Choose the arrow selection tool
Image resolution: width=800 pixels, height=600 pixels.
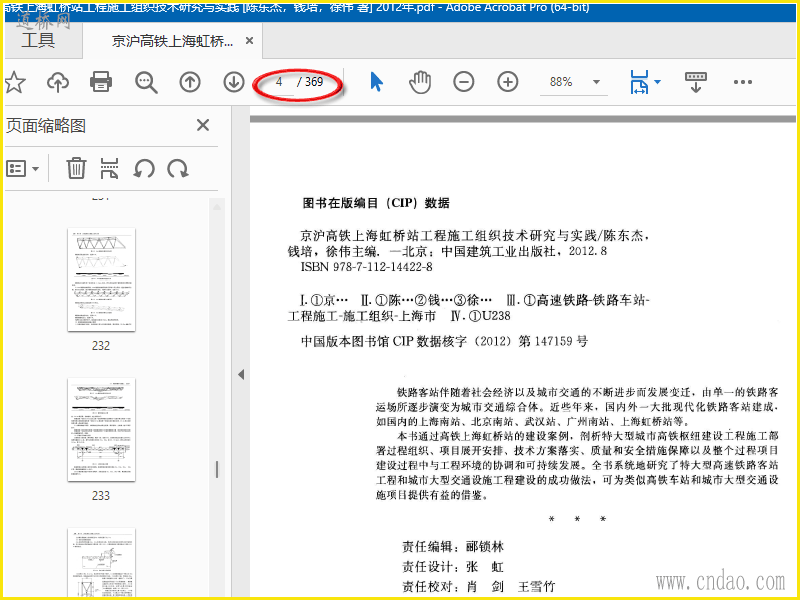pyautogui.click(x=377, y=82)
